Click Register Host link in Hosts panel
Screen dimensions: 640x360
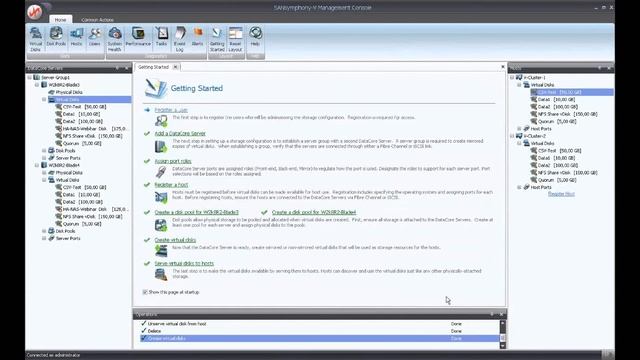(x=561, y=194)
